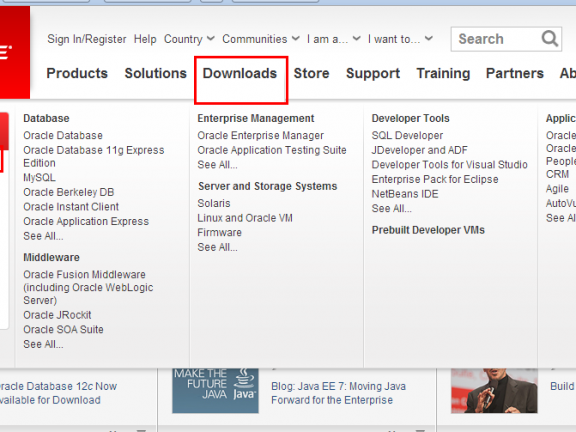Viewport: 576px width, 432px height.
Task: Click See All under Developer Tools
Action: pos(392,209)
